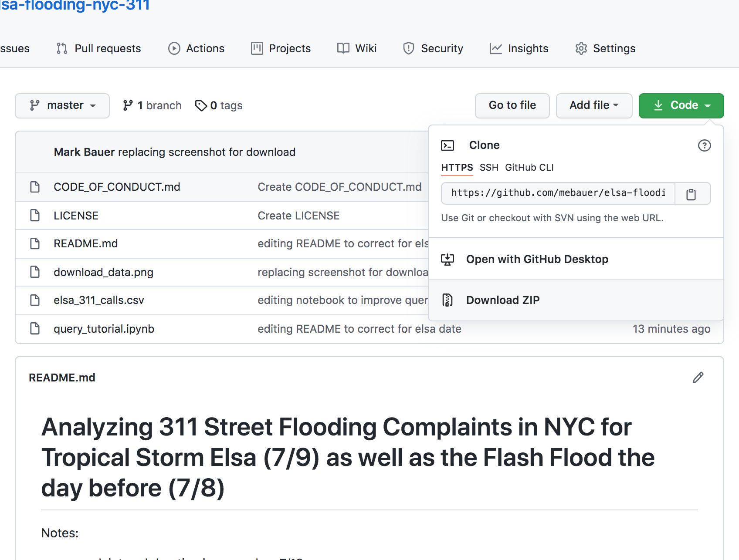Screen dimensions: 739x560
Task: Click the Security shield icon
Action: click(409, 48)
